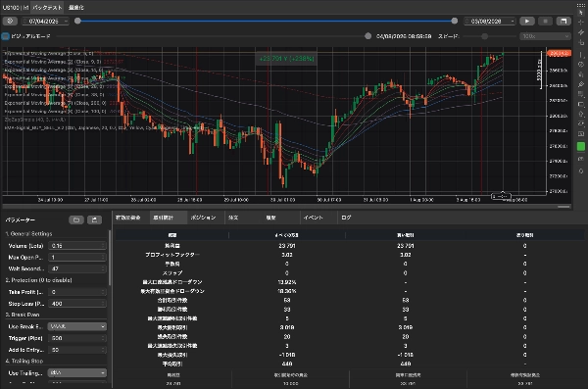Select the pen drawing tool
The image size is (588, 389).
pos(581,84)
